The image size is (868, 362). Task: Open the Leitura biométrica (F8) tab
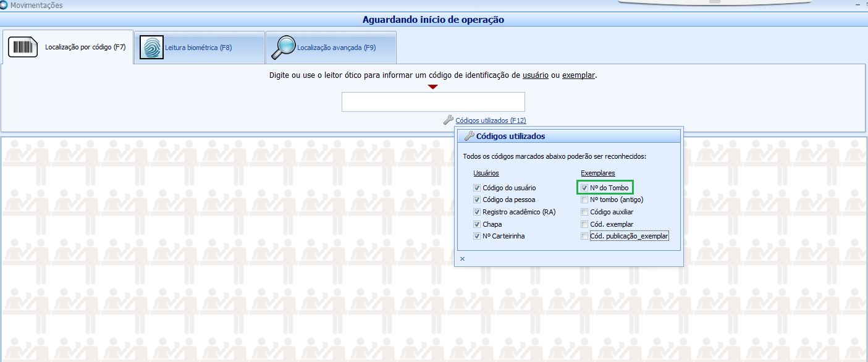200,48
